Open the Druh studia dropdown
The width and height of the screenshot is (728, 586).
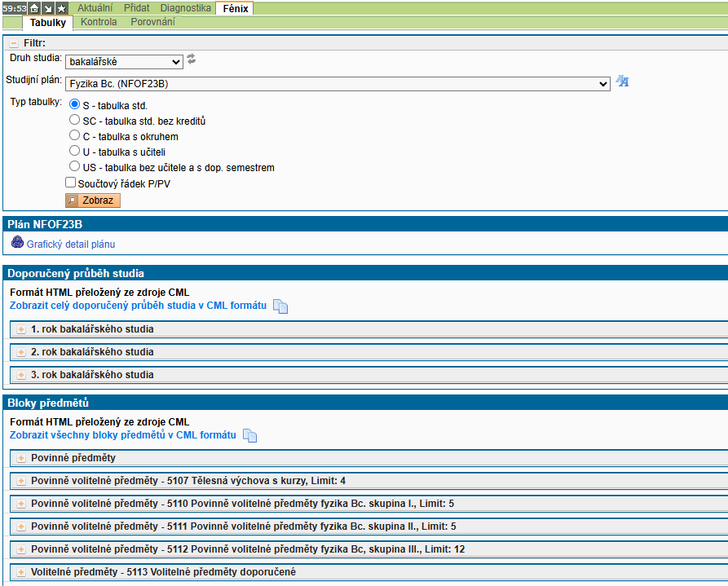[x=124, y=62]
